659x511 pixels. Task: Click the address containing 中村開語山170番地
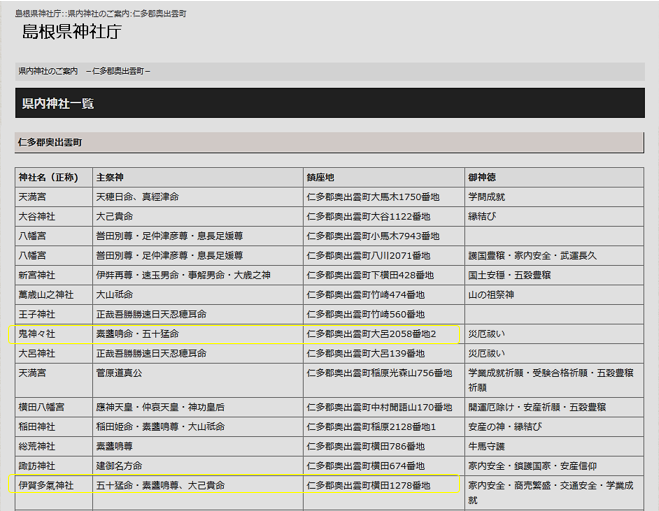380,407
